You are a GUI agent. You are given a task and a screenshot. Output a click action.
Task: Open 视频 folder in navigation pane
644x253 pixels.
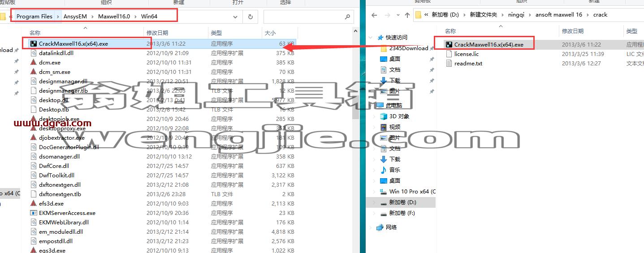394,127
